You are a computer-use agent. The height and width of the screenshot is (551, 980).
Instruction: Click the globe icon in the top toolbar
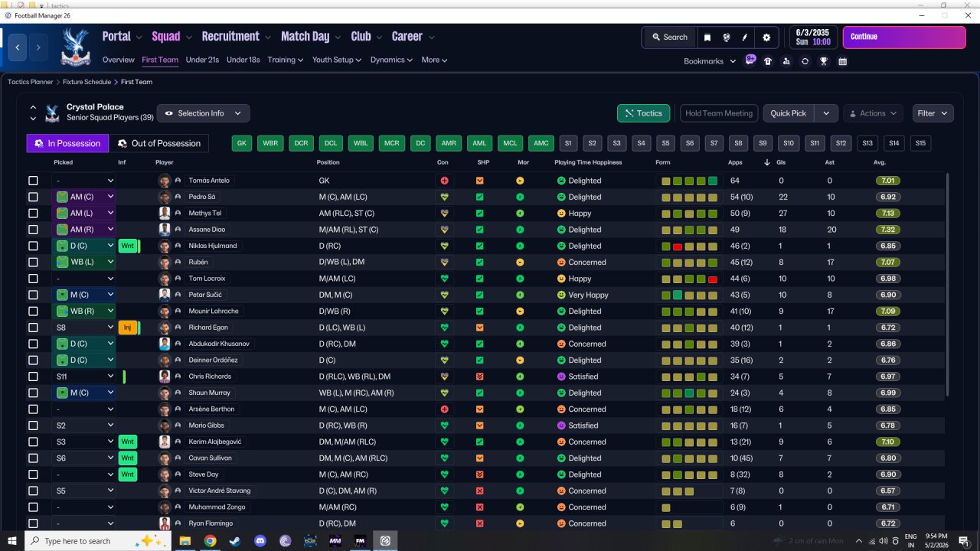coord(727,37)
